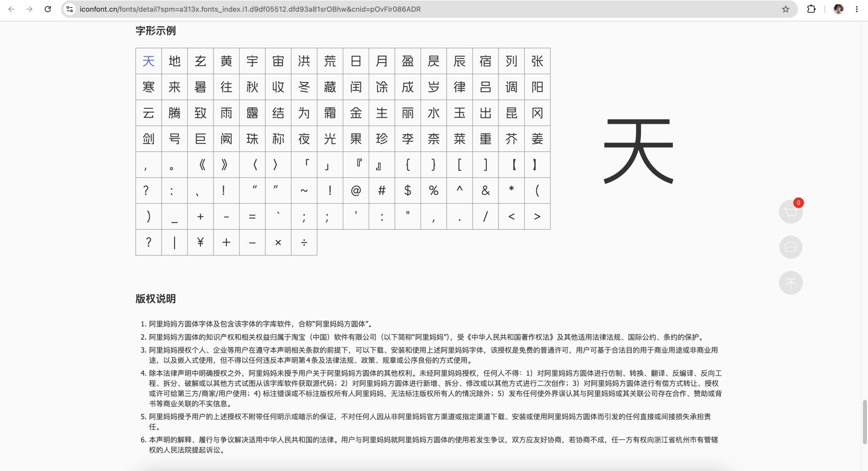Select the glyph 露 in the table
The height and width of the screenshot is (471, 868).
pos(252,113)
